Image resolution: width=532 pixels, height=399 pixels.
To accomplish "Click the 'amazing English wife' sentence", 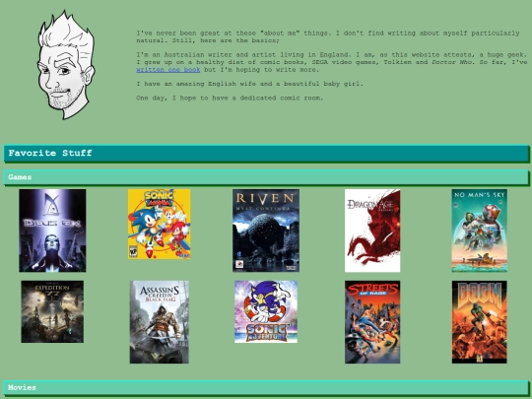I will point(249,84).
